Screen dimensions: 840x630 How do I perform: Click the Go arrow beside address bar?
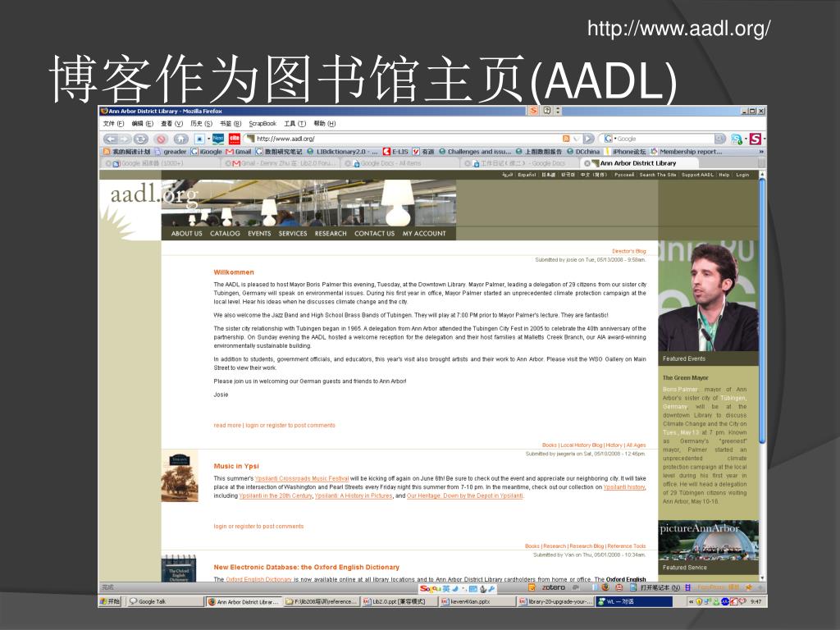pyautogui.click(x=589, y=139)
